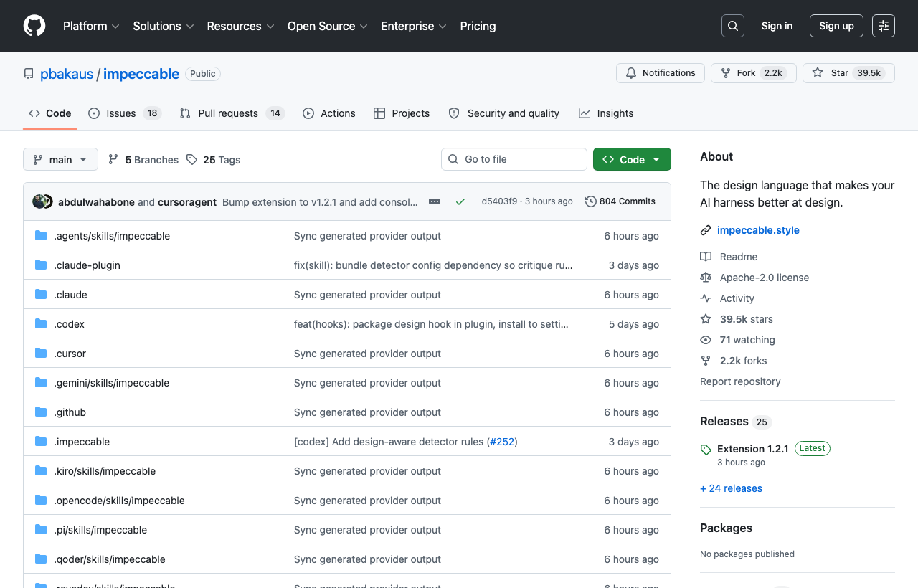
Task: Open the Extension 1.2.1 release
Action: tap(752, 449)
